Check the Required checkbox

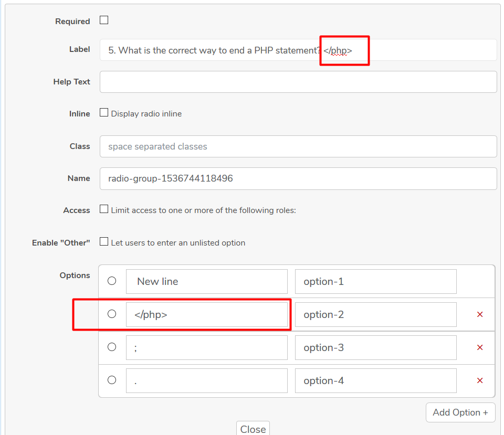103,19
